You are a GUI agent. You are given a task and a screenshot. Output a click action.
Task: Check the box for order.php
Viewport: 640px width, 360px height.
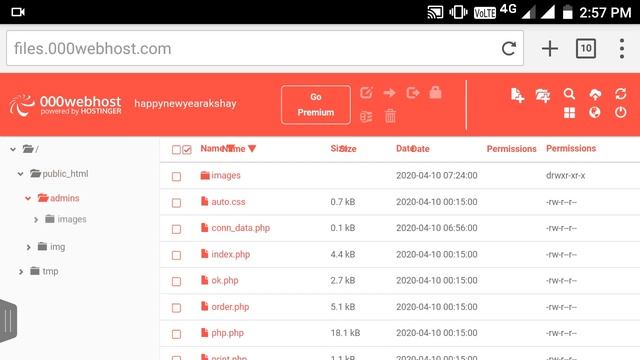tap(176, 308)
